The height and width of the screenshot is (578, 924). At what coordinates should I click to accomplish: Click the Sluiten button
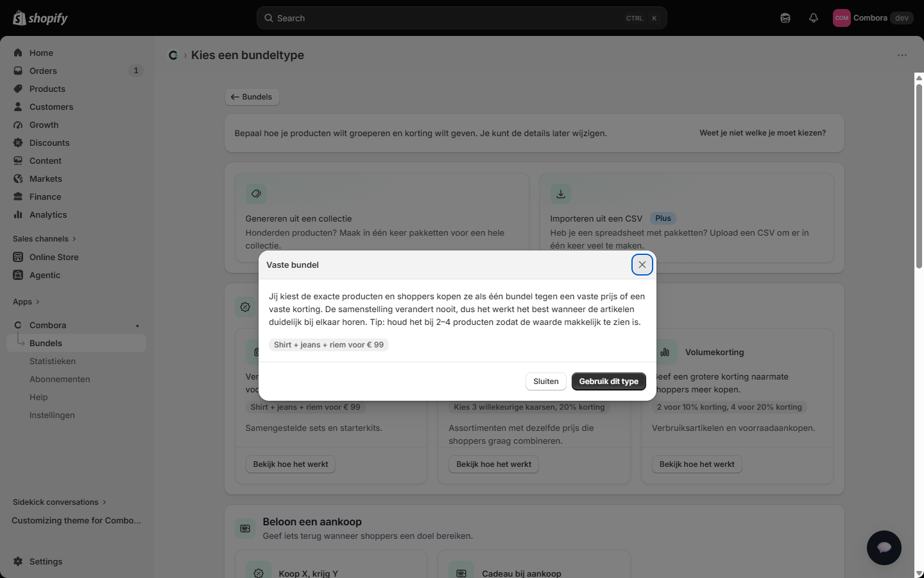(x=546, y=381)
